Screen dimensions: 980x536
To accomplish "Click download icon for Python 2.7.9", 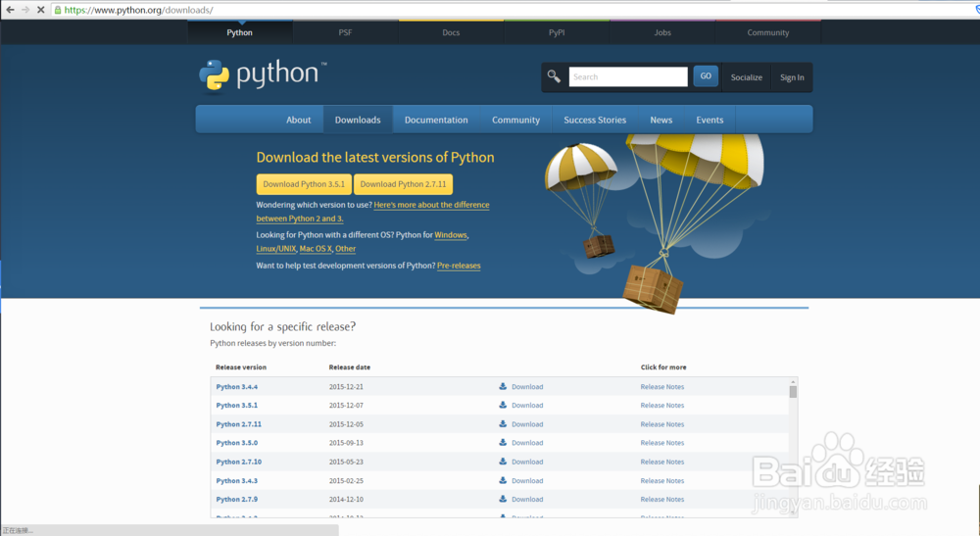I will coord(503,499).
